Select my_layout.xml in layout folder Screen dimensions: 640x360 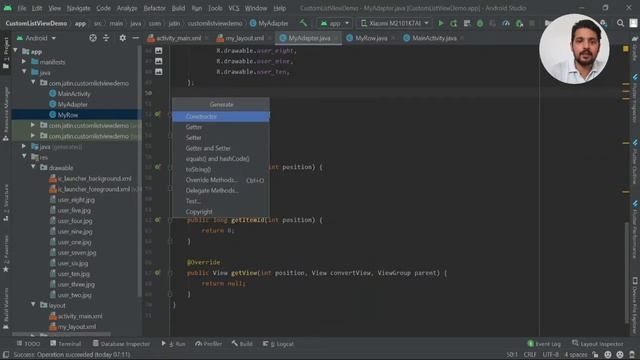click(x=77, y=327)
